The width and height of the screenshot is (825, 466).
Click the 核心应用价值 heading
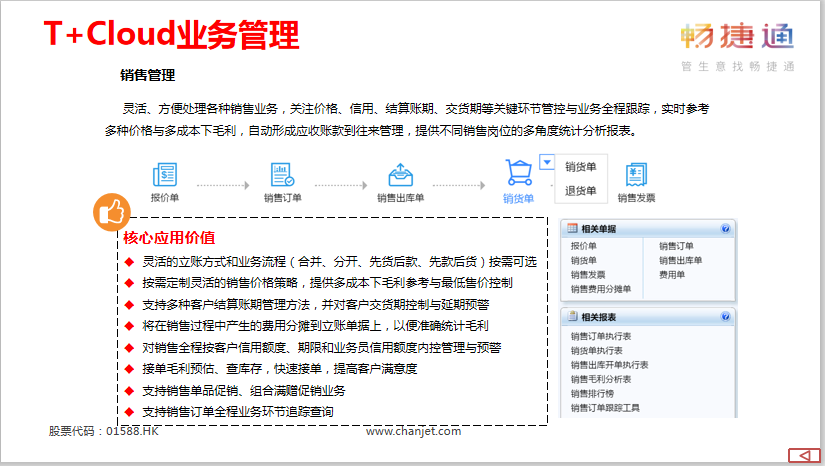click(x=169, y=238)
